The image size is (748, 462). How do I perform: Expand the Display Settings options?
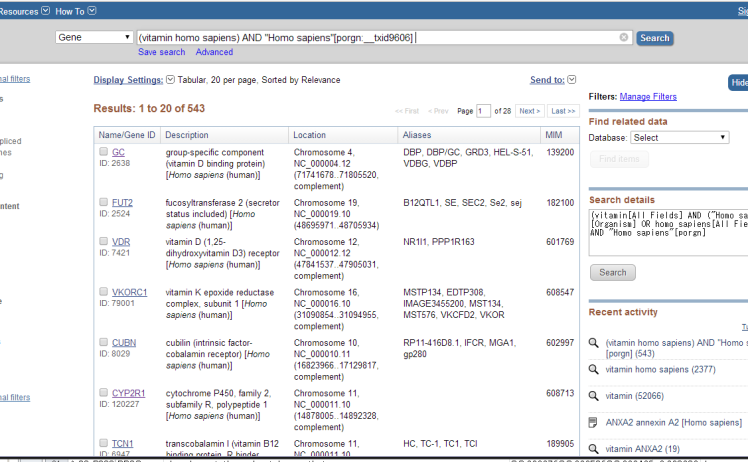tap(170, 80)
